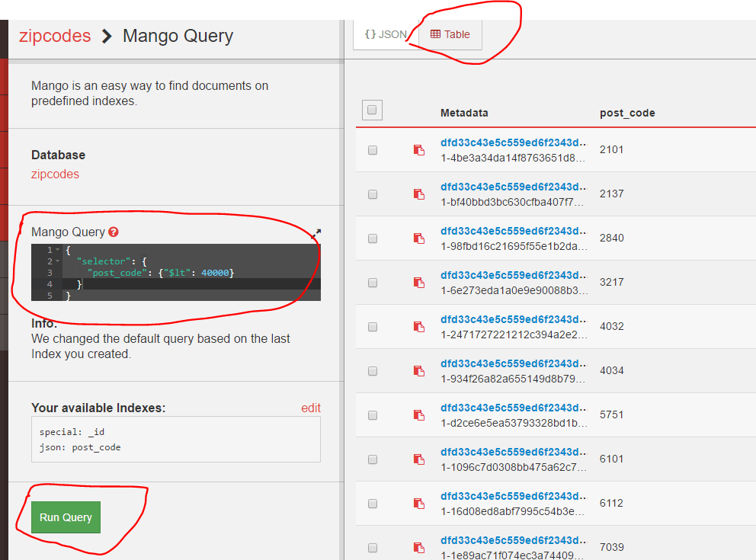This screenshot has width=756, height=560.
Task: Switch to the JSON tab
Action: 383,34
